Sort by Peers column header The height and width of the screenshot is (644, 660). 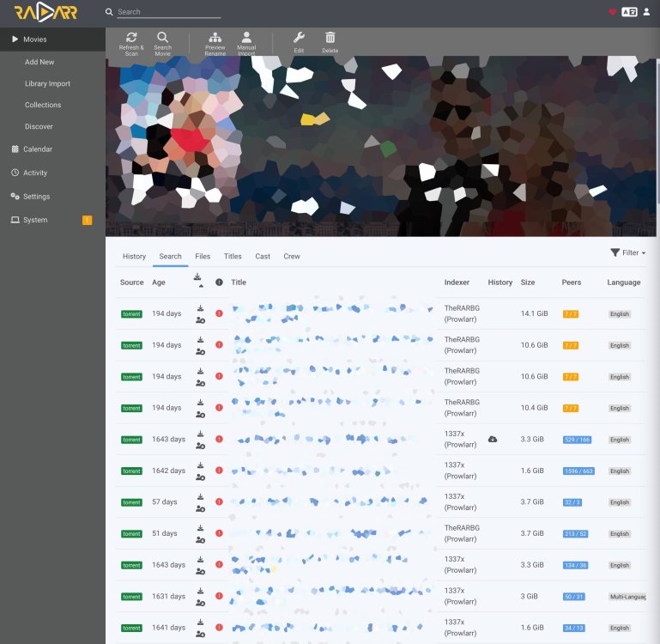(x=572, y=283)
